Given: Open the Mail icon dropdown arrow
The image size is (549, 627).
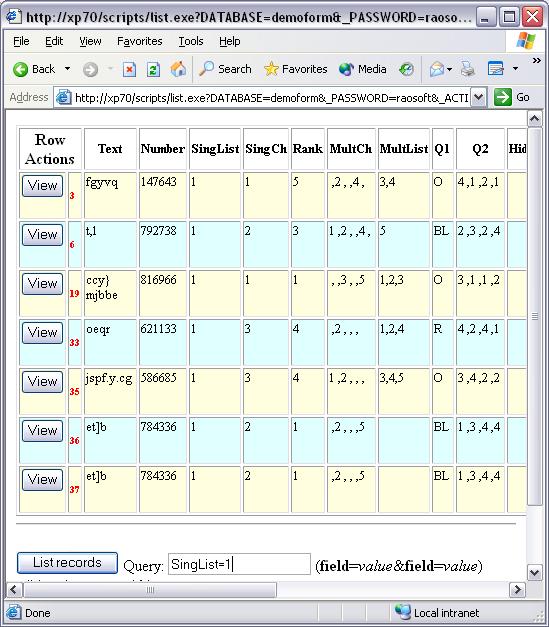Looking at the screenshot, I should pos(449,70).
